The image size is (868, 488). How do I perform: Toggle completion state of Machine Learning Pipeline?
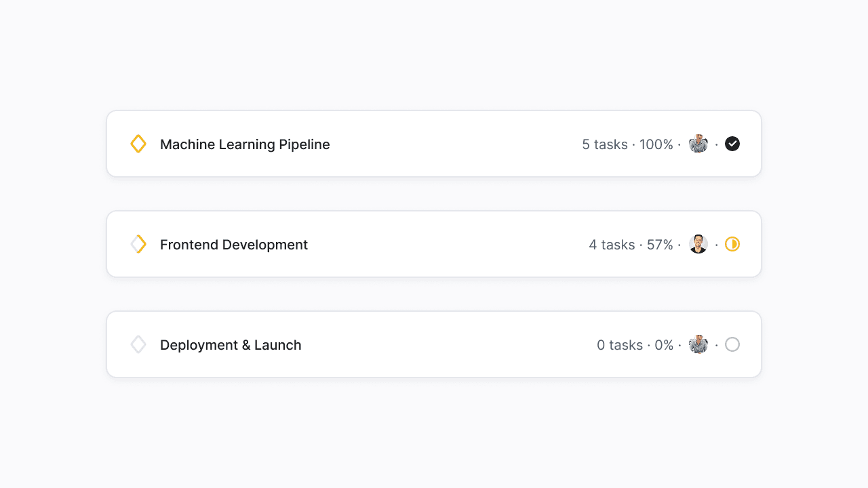(x=732, y=144)
